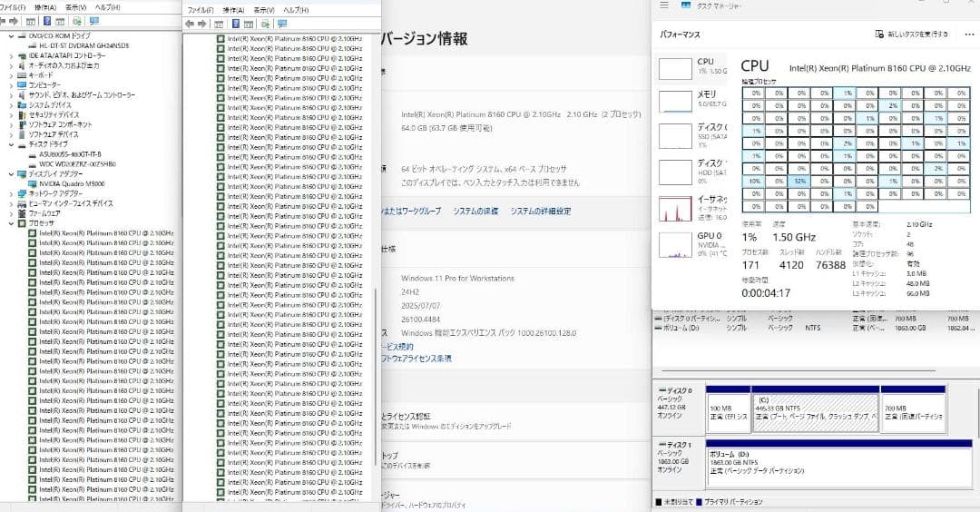The height and width of the screenshot is (512, 980).
Task: Expand ソフトウェア コンポーネント node
Action: click(x=11, y=124)
